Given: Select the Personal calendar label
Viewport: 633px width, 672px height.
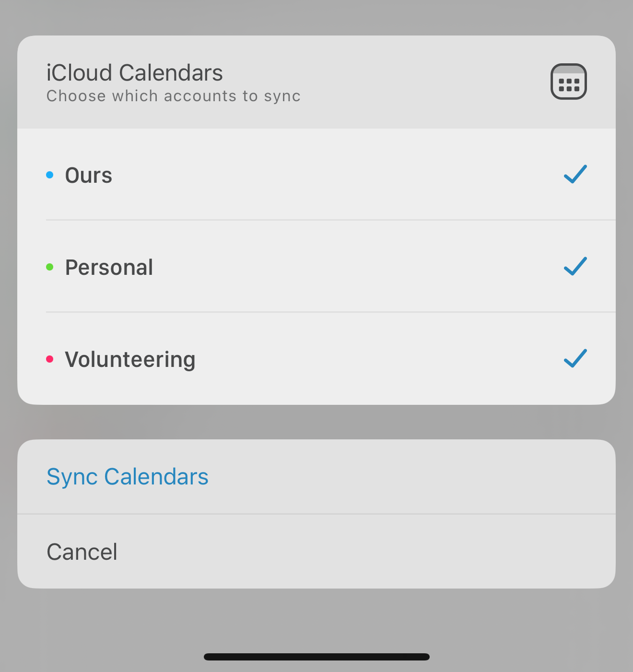Looking at the screenshot, I should click(x=109, y=268).
